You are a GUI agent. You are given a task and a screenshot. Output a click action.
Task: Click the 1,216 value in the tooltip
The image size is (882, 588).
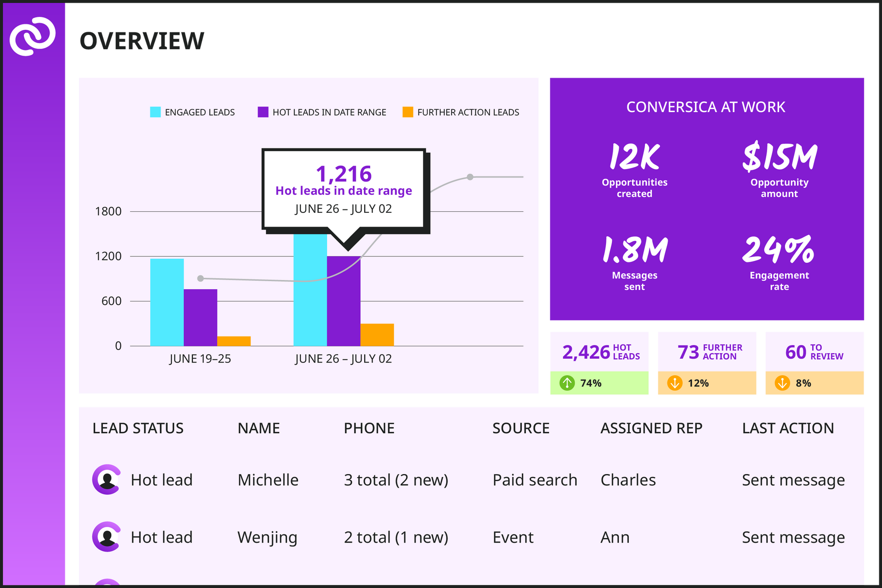point(344,174)
